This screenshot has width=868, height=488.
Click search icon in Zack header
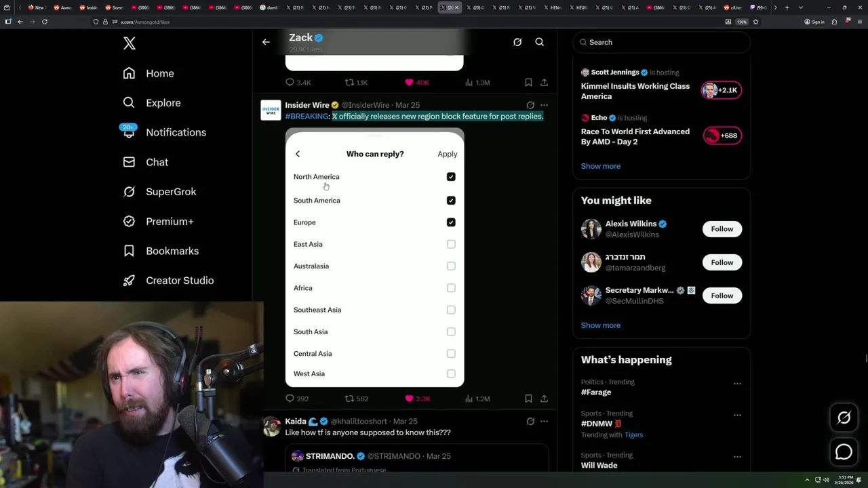(540, 42)
